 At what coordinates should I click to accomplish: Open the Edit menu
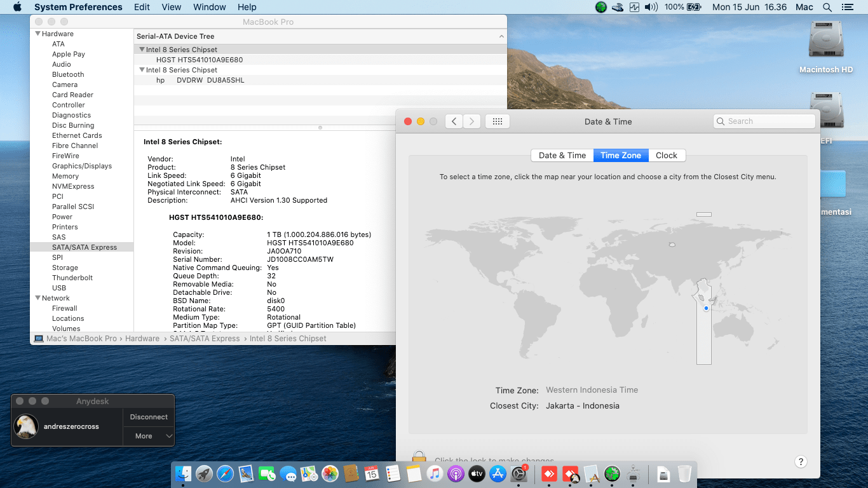142,7
